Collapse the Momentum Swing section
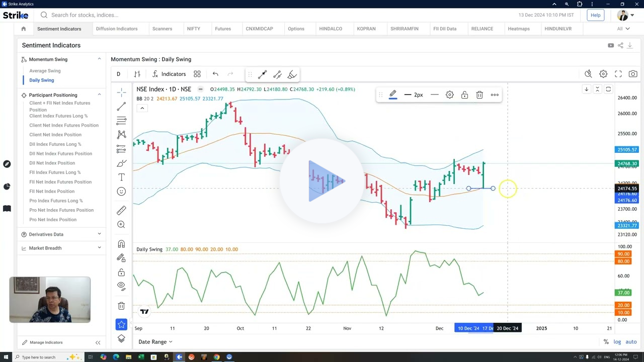This screenshot has width=644, height=362. 99,59
